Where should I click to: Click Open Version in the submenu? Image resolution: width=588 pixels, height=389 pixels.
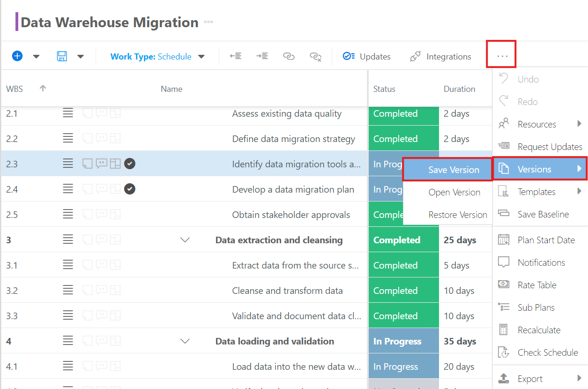click(447, 192)
